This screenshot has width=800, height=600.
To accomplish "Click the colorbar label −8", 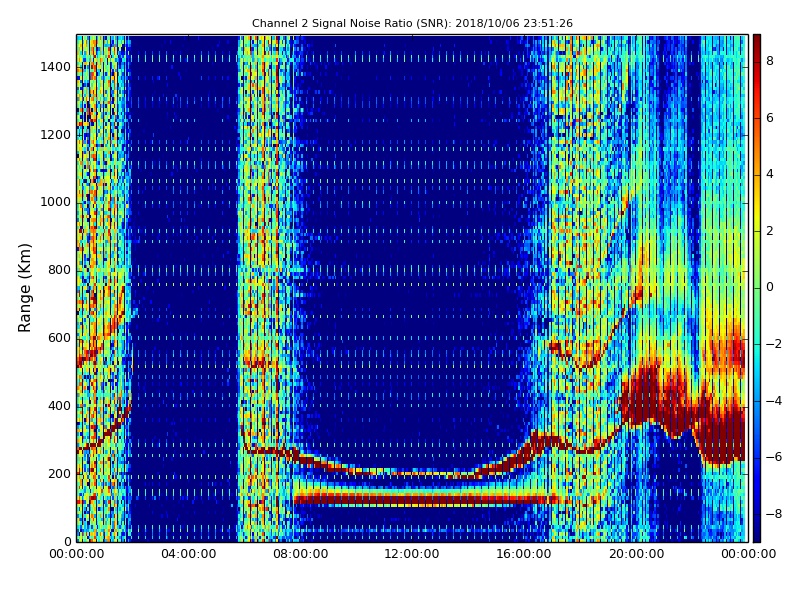I will pyautogui.click(x=773, y=514).
